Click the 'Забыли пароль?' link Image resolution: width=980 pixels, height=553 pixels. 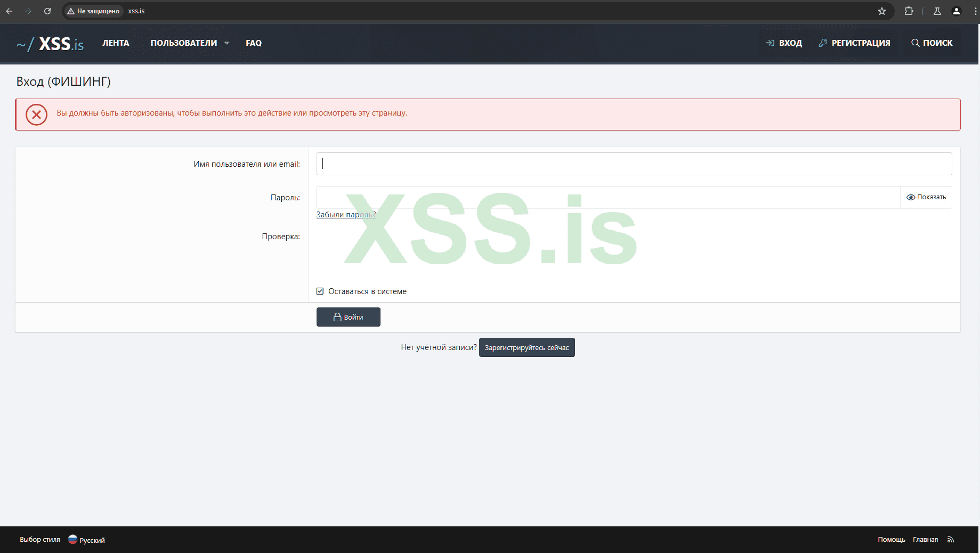(346, 215)
